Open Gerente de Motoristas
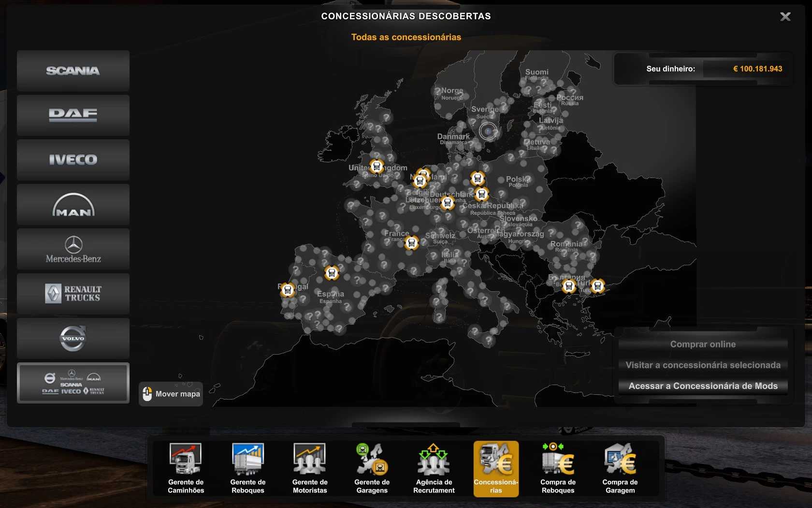 [310, 468]
